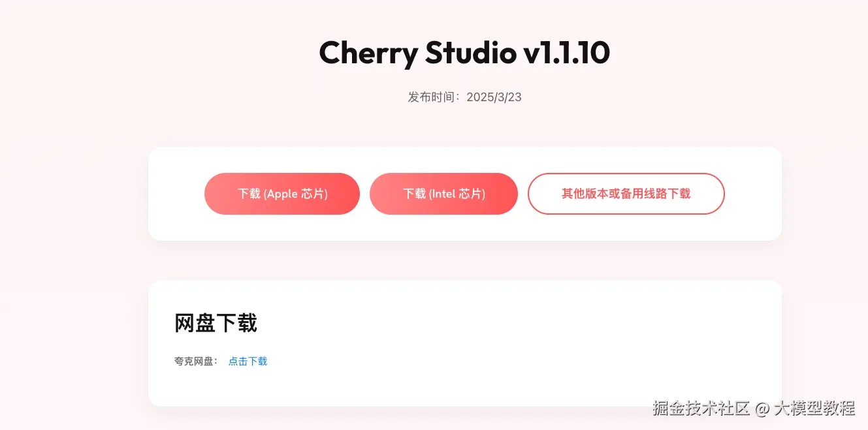Click the 下载 (Intel 芯片) button
The width and height of the screenshot is (868, 430).
point(443,194)
